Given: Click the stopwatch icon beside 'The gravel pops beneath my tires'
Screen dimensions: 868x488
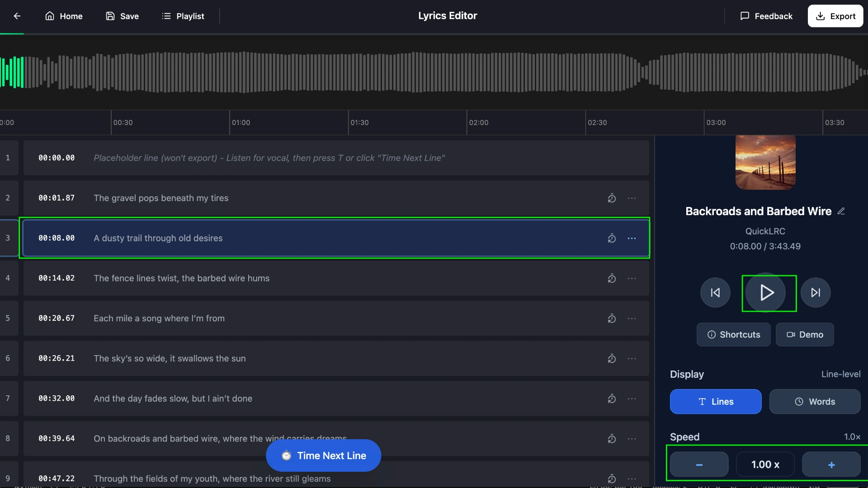Looking at the screenshot, I should coord(612,198).
